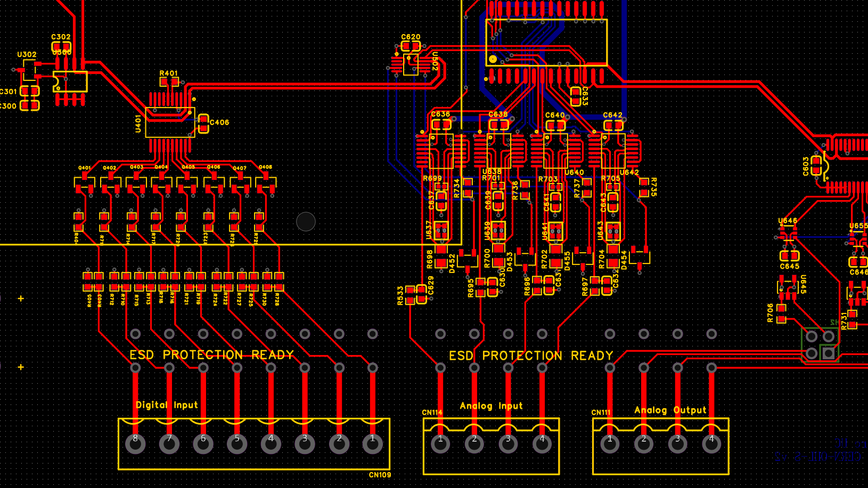Select diode D452 footprint

click(x=468, y=259)
